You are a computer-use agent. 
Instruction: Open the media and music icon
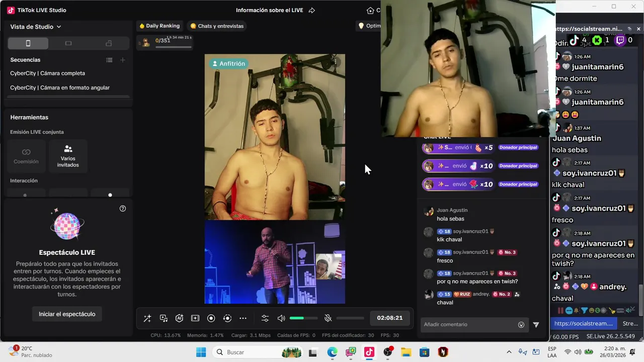(x=164, y=318)
